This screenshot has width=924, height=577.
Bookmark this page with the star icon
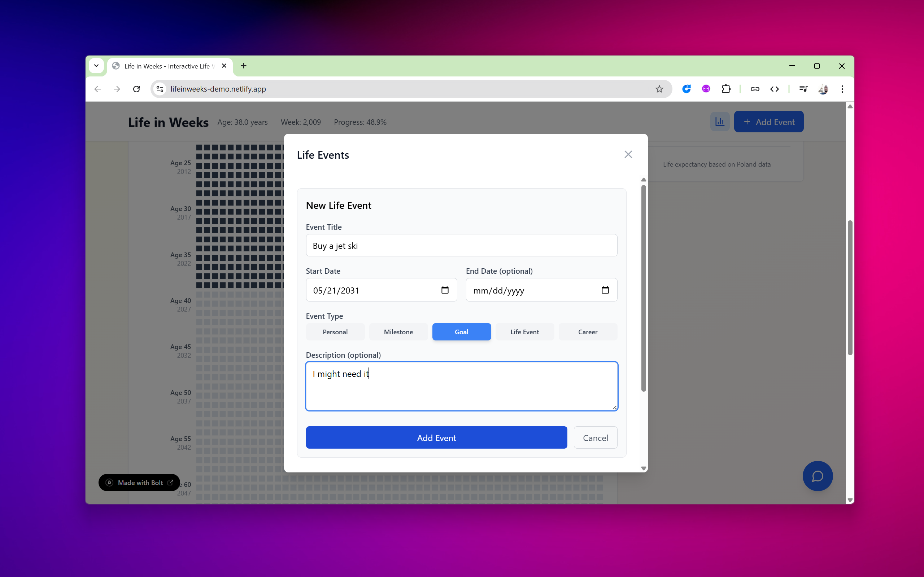point(659,89)
